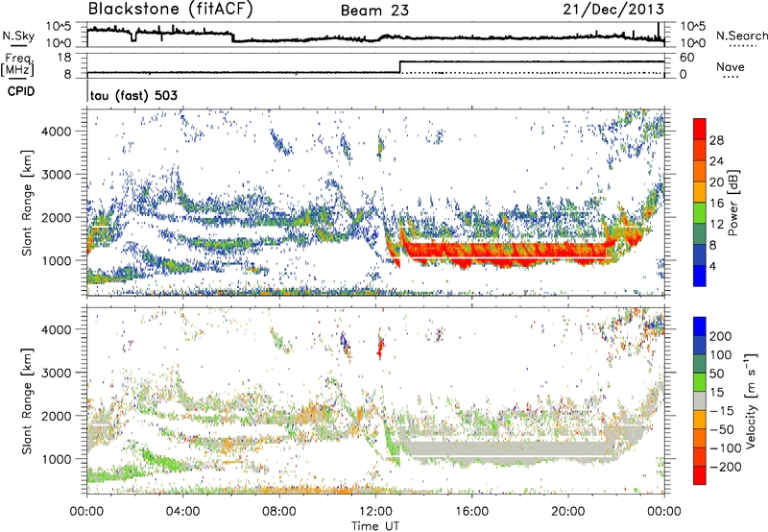The image size is (768, 532).
Task: Click the "Nave" legend label
Action: coord(731,66)
